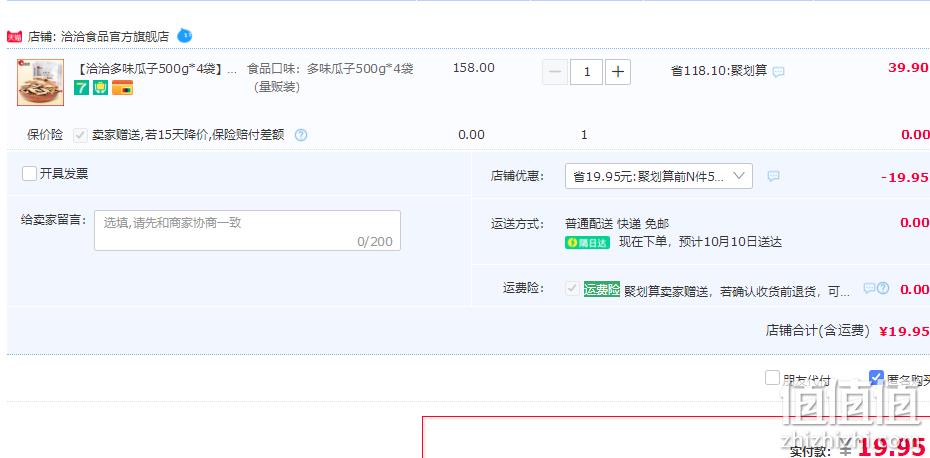Click the 给卖家留言 message text box

pyautogui.click(x=247, y=230)
